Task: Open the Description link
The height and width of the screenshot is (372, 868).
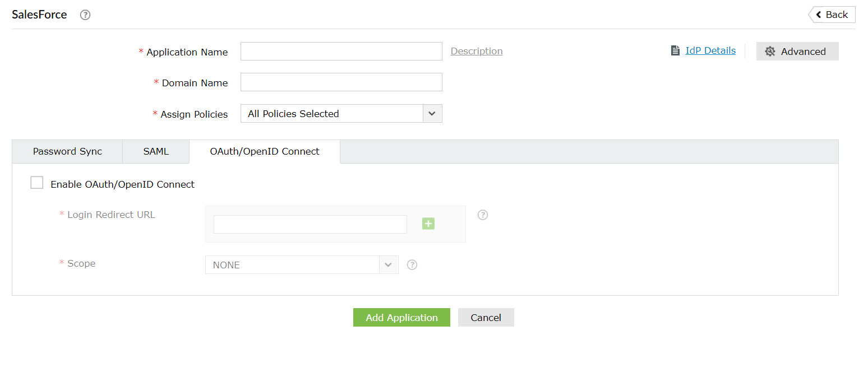Action: pos(477,51)
